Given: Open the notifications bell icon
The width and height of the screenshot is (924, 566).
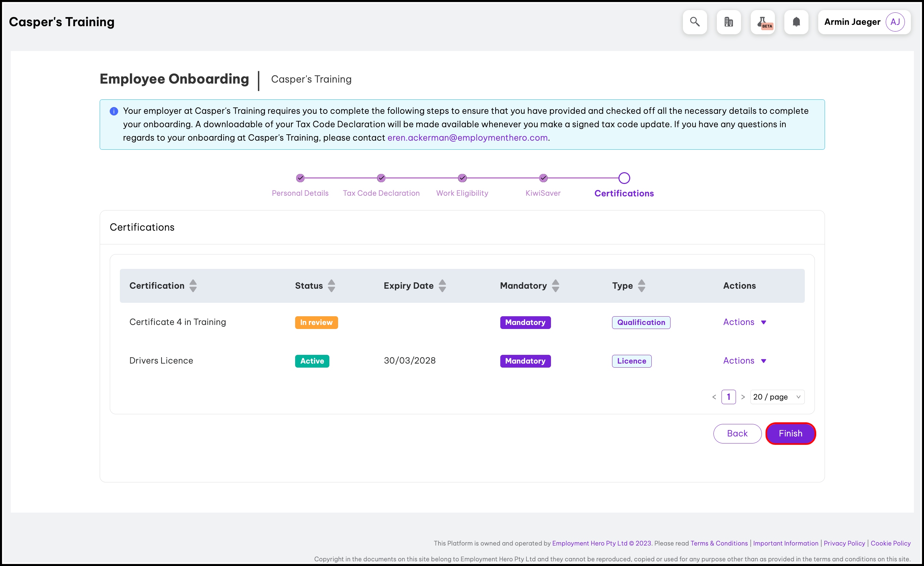Looking at the screenshot, I should (796, 22).
